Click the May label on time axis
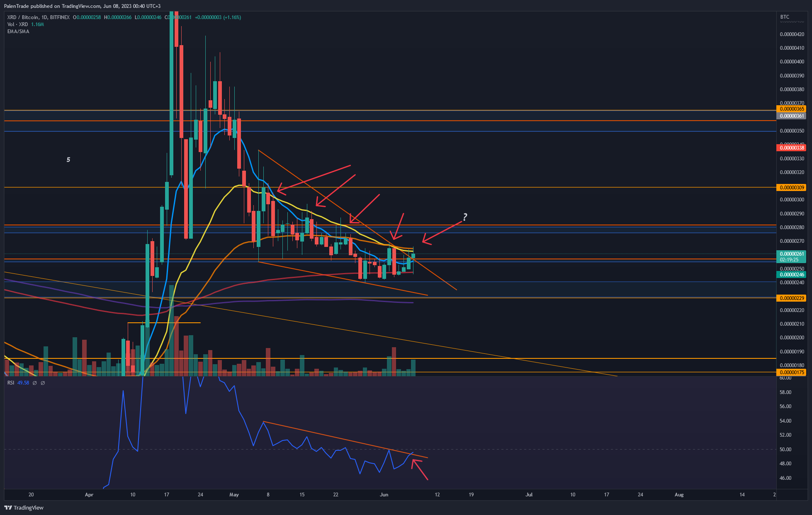The height and width of the screenshot is (515, 812). click(x=234, y=495)
